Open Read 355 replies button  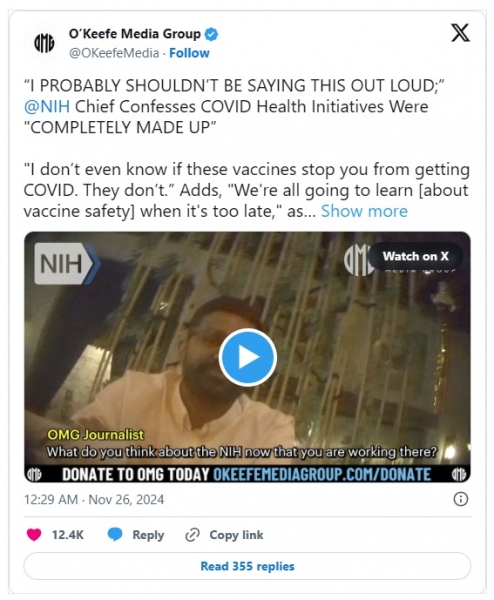[x=247, y=566]
